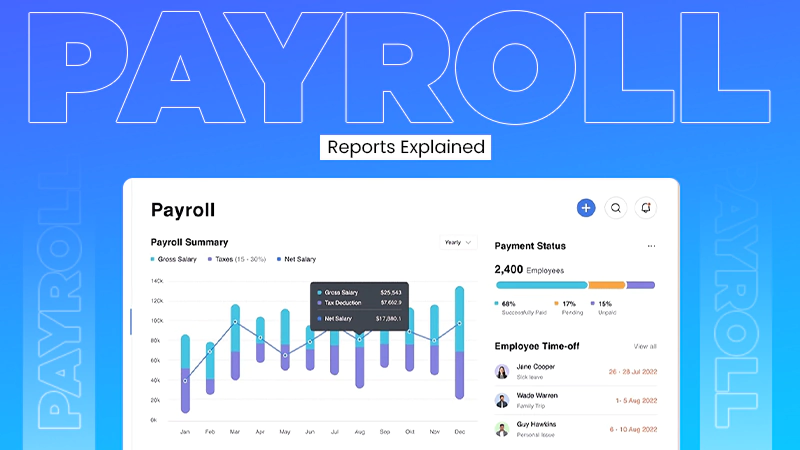Click the Jan bar in the chart
This screenshot has width=800, height=450.
[x=185, y=373]
